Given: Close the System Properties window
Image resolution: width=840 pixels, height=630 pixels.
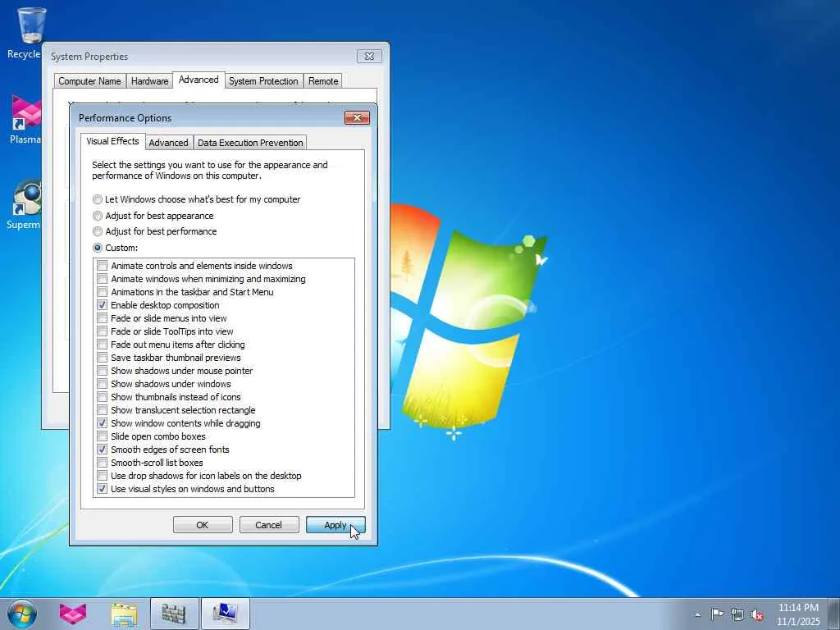Looking at the screenshot, I should click(x=369, y=56).
